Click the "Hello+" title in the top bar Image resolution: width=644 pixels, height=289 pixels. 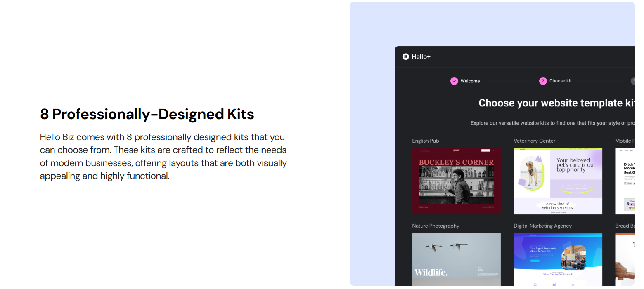coord(421,56)
